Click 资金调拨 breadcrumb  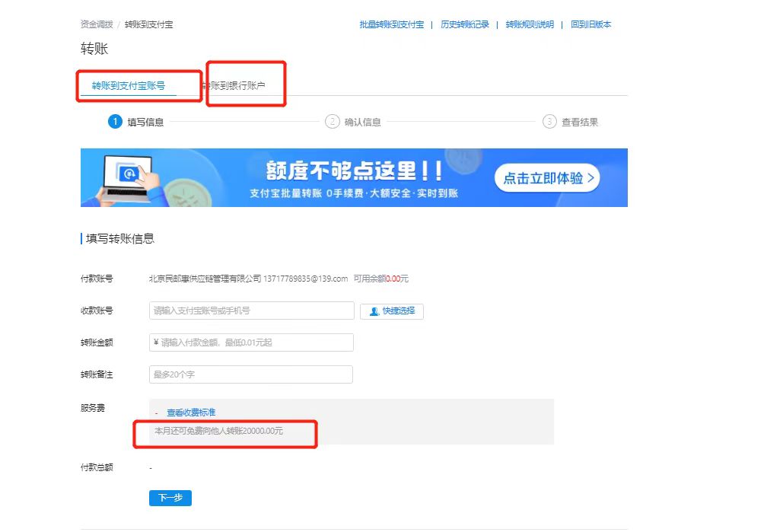(x=97, y=24)
